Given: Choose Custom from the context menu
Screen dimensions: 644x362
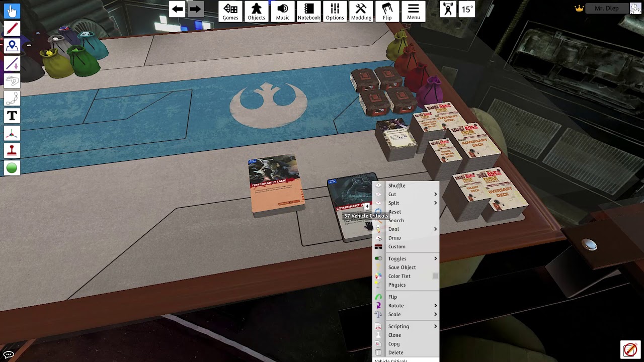Looking at the screenshot, I should pos(396,246).
